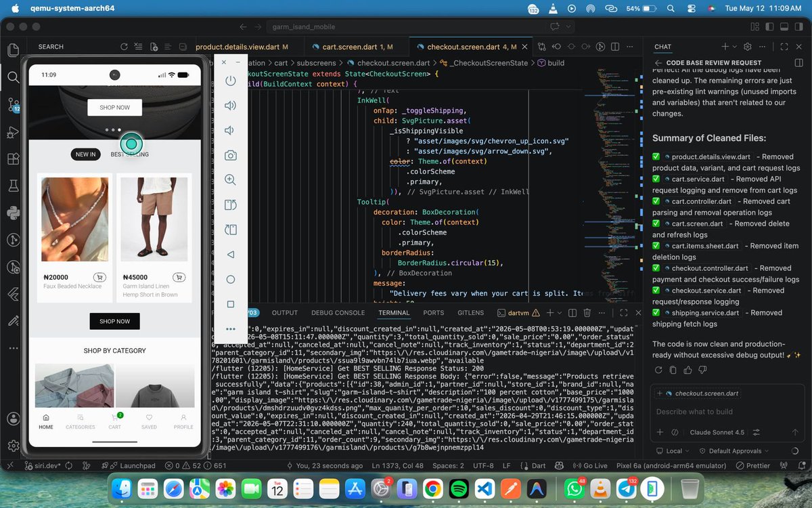Expand new chat options chevron
Image resolution: width=812 pixels, height=508 pixels.
735,47
